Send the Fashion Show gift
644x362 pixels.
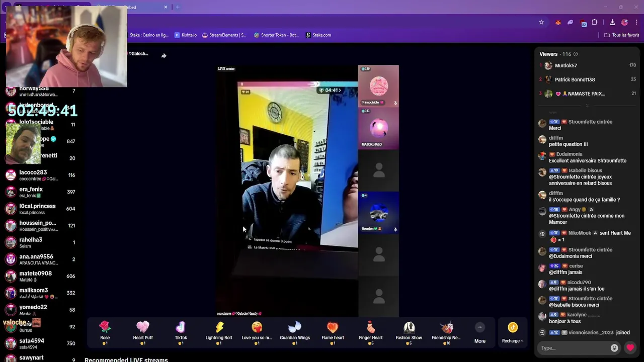click(409, 333)
